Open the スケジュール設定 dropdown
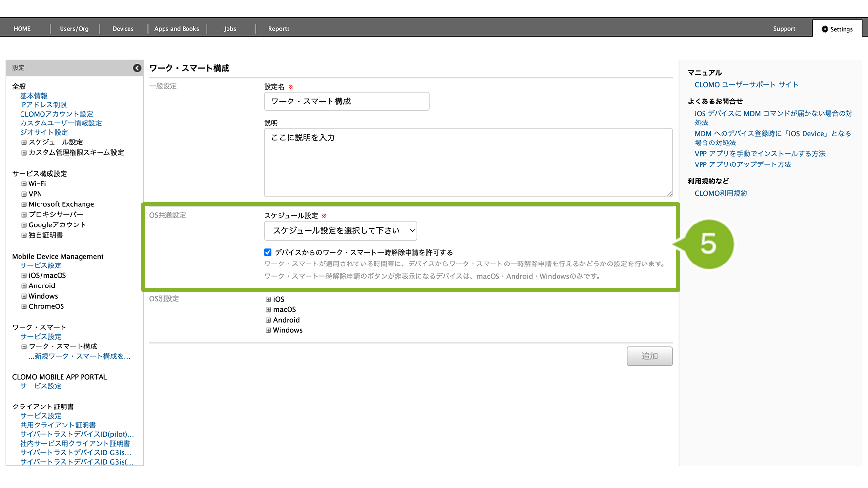 point(340,231)
